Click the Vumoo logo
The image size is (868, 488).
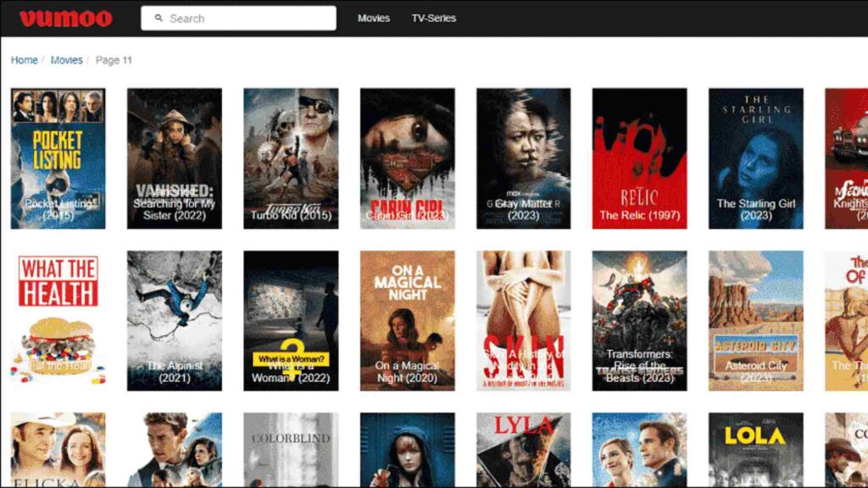(65, 18)
